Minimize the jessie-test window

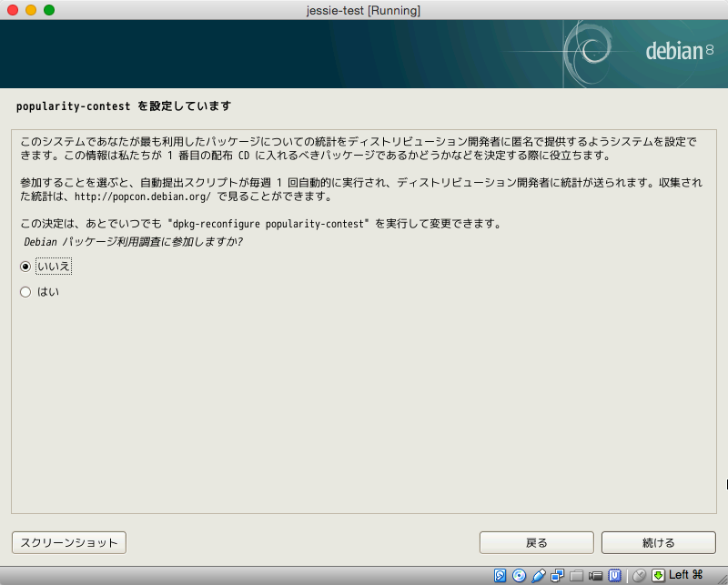point(31,10)
